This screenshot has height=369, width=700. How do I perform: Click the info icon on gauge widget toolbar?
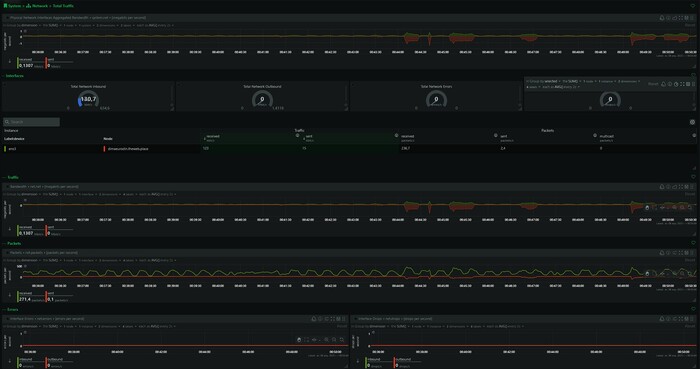(670, 84)
